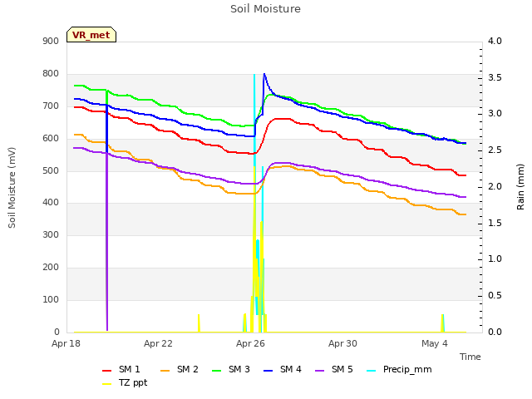Click the 2.5 right axis tick label
Viewport: 532px width, 399px height.
pos(495,150)
